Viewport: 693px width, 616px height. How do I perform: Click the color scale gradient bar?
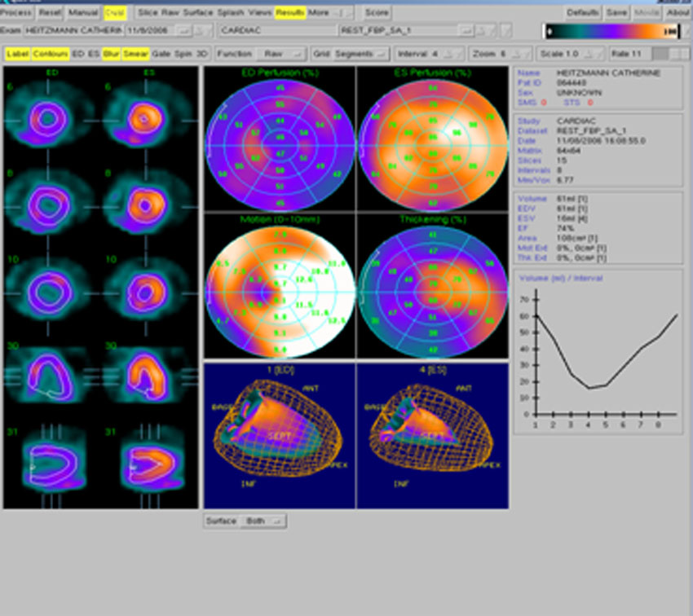613,31
